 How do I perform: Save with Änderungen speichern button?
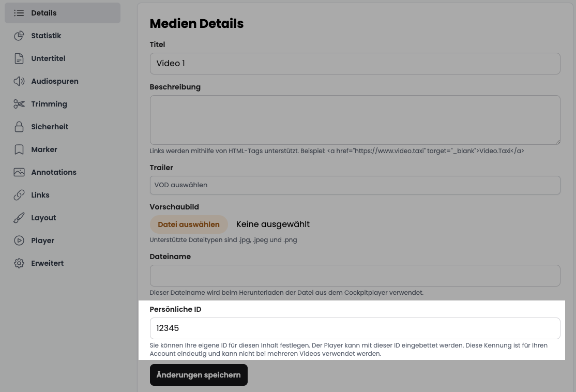pos(199,375)
